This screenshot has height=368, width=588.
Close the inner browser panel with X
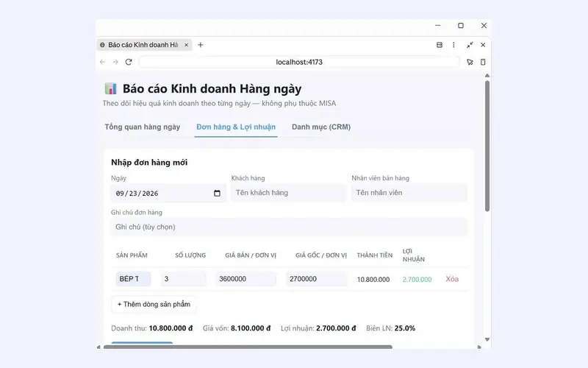[x=483, y=45]
